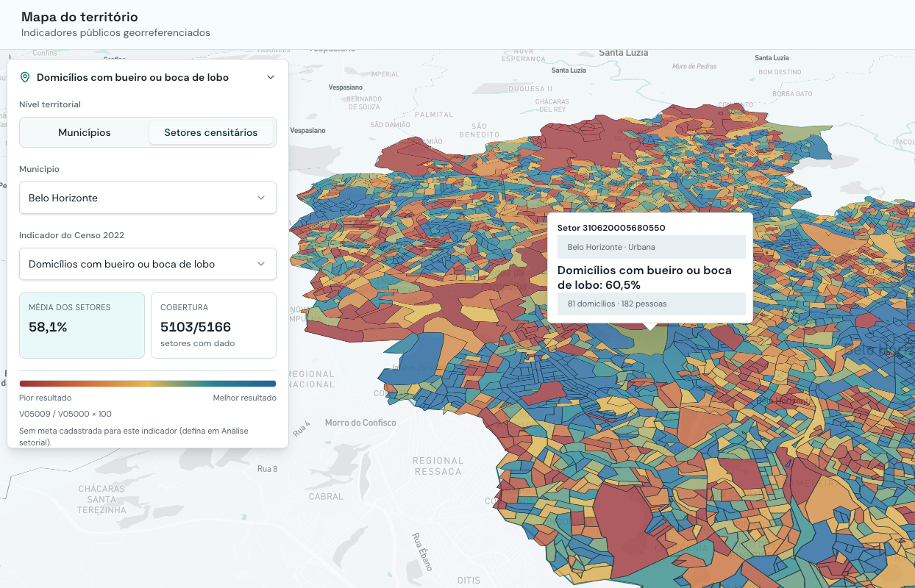
Task: Open the Indicador do Censo 2022 dropdown
Action: pos(148,264)
